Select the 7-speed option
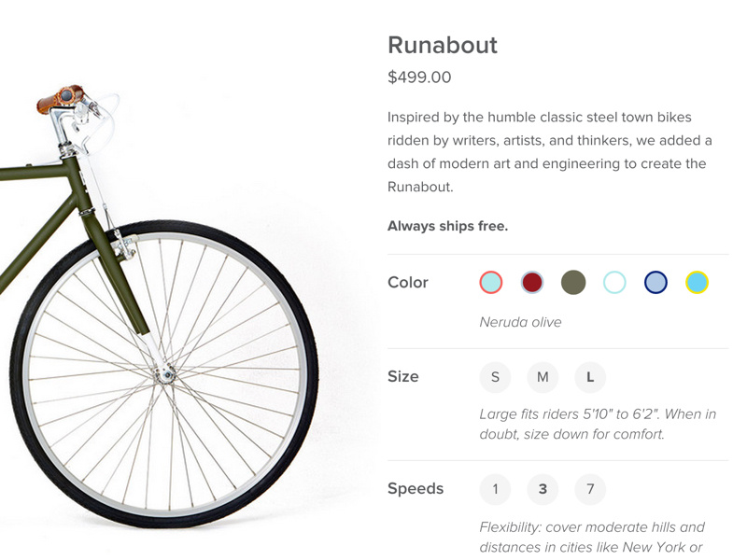 coord(590,489)
